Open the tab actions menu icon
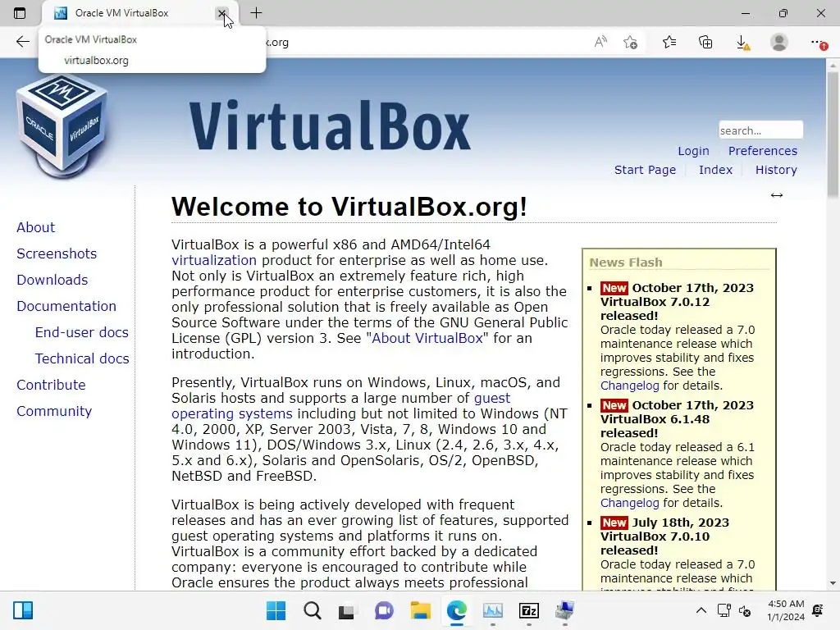840x630 pixels. (x=20, y=13)
